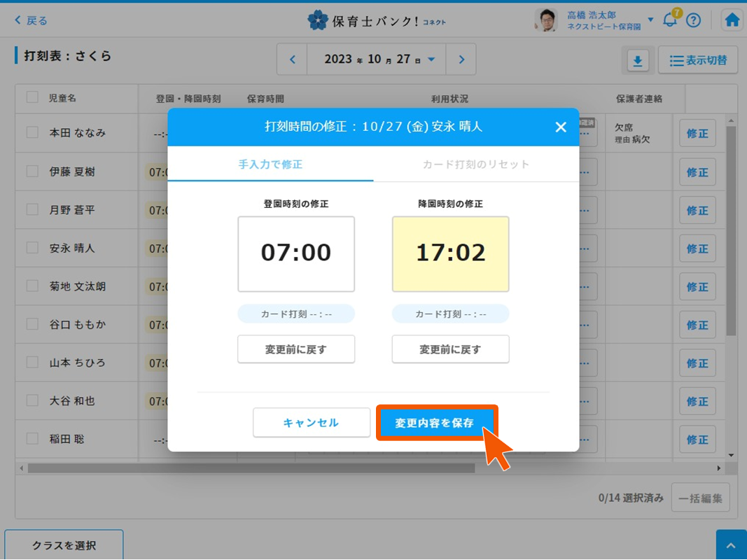Click the 降園時刻 17:02 time field
Image resolution: width=747 pixels, height=560 pixels.
(450, 253)
